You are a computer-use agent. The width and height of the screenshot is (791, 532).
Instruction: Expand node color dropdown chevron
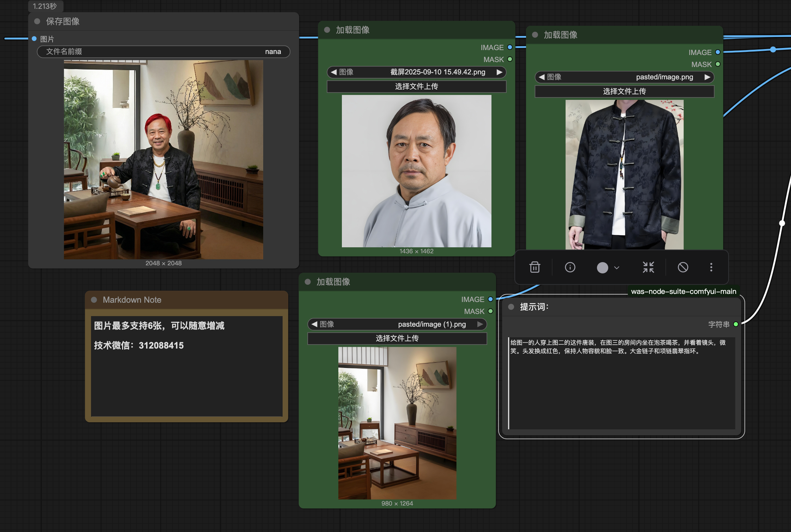point(617,267)
